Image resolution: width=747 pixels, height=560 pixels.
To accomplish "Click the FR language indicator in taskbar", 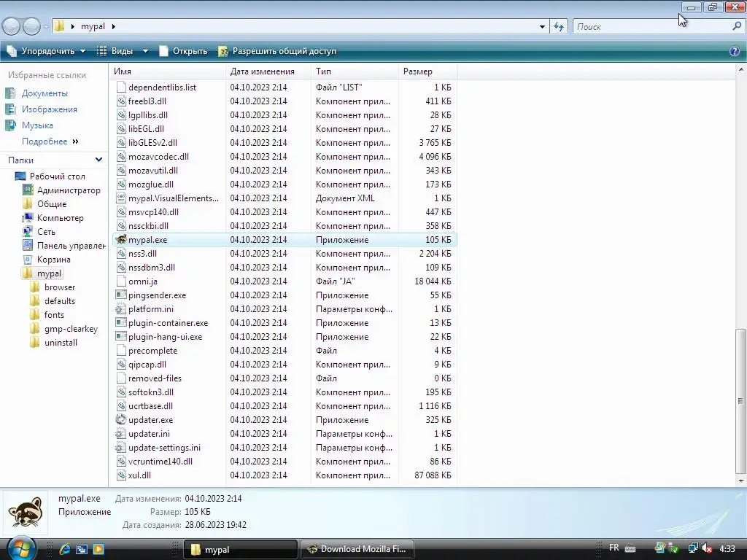I will pyautogui.click(x=614, y=548).
